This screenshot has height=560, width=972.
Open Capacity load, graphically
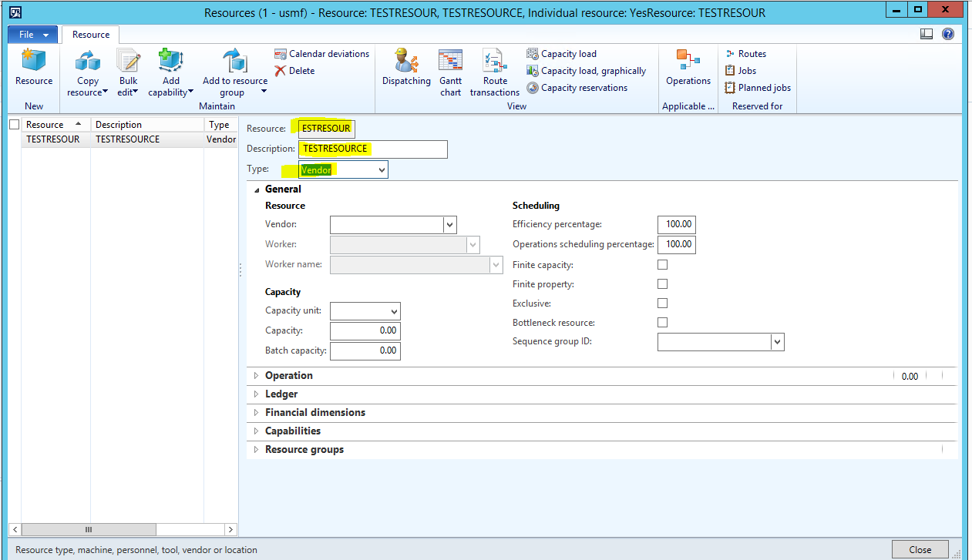point(593,71)
